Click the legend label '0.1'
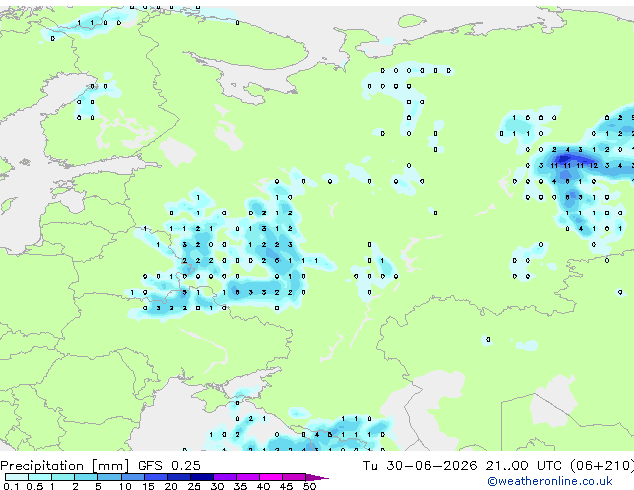 point(11,486)
